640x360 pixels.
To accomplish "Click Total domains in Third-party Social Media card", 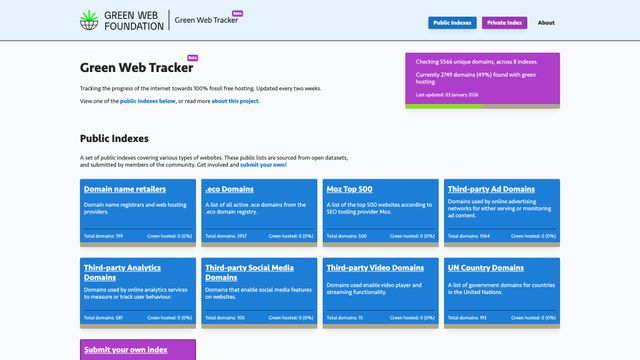I will pyautogui.click(x=225, y=318).
